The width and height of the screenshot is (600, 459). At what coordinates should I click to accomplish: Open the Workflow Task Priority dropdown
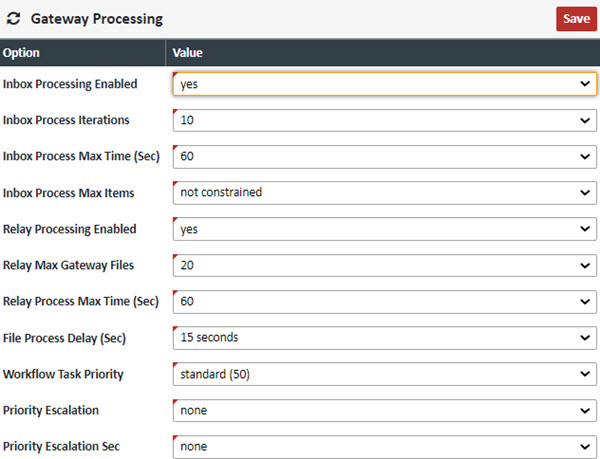coord(385,374)
